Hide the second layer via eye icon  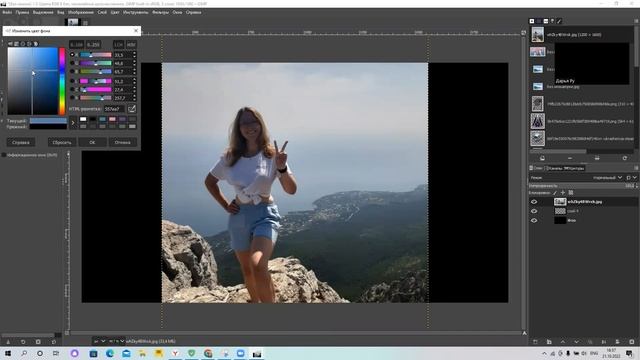(x=534, y=211)
